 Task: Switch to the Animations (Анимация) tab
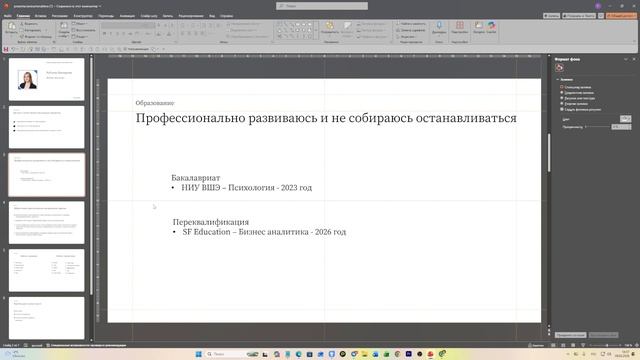[x=127, y=16]
